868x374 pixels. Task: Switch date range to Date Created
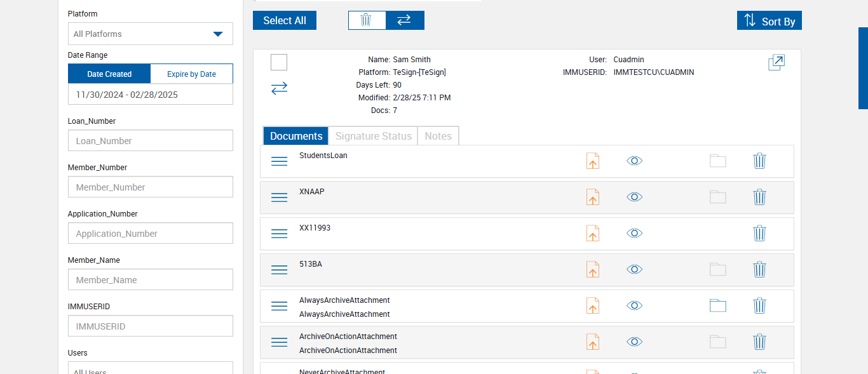(x=109, y=74)
